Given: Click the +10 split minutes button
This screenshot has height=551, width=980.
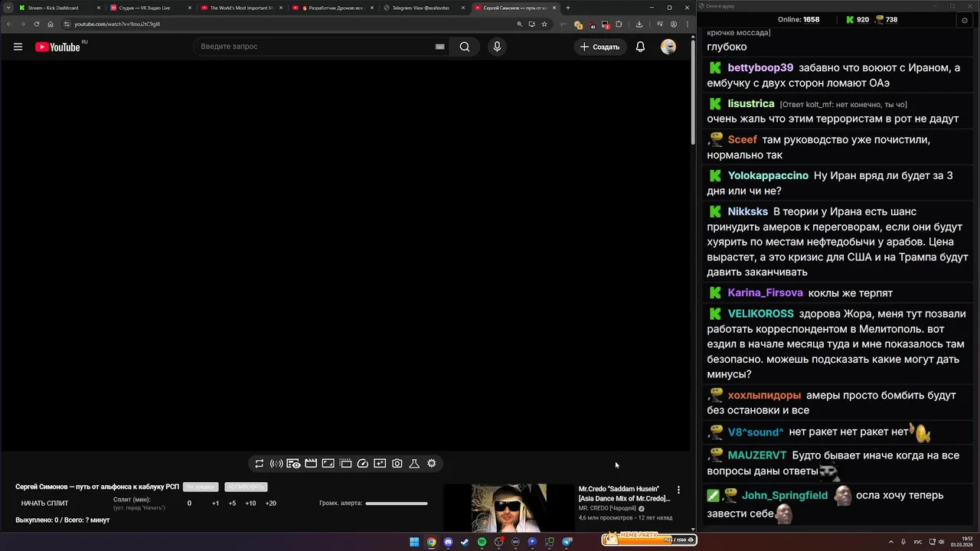Looking at the screenshot, I should (250, 504).
